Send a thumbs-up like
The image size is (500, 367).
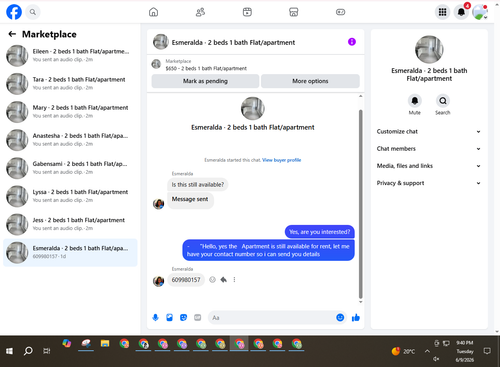[356, 318]
